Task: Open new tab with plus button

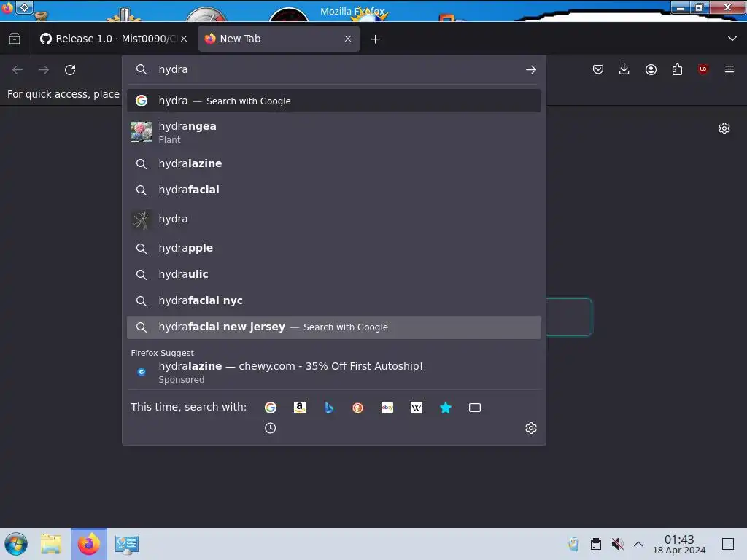Action: pos(376,39)
